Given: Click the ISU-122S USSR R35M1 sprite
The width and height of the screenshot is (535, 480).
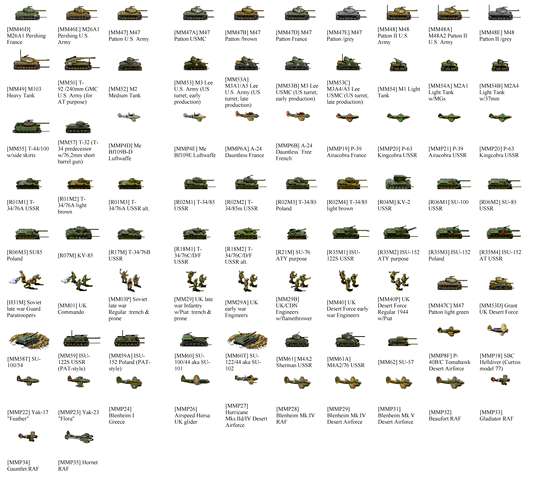Looking at the screenshot, I should (x=351, y=233).
